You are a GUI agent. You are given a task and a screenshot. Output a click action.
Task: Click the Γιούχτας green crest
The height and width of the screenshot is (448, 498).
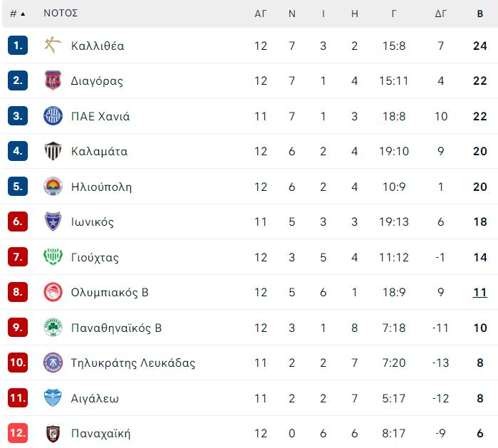tap(53, 256)
